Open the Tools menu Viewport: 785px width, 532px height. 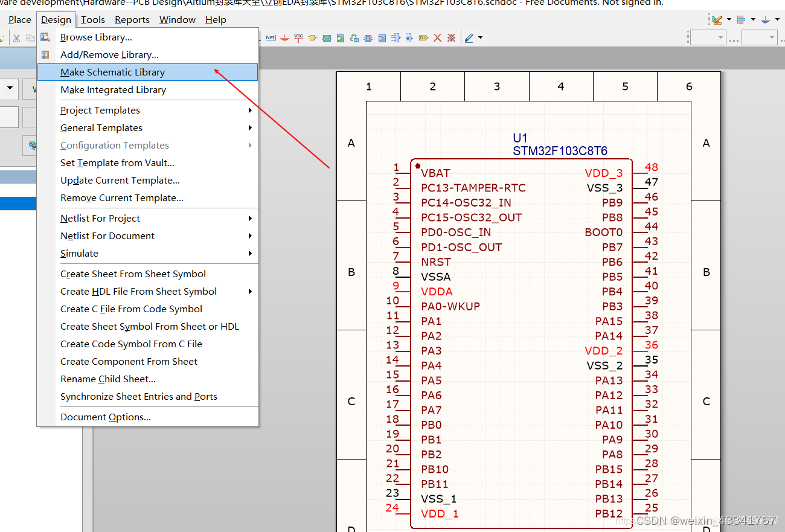coord(93,20)
